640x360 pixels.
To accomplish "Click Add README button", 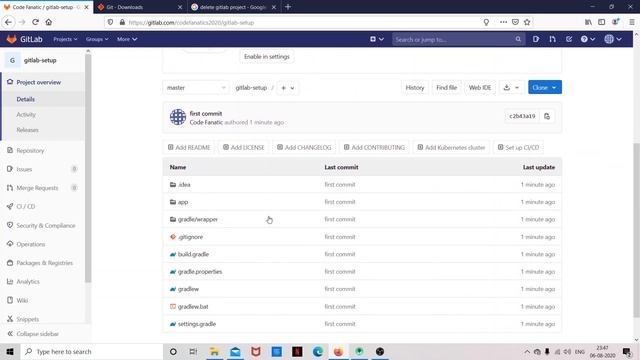I will (x=189, y=147).
